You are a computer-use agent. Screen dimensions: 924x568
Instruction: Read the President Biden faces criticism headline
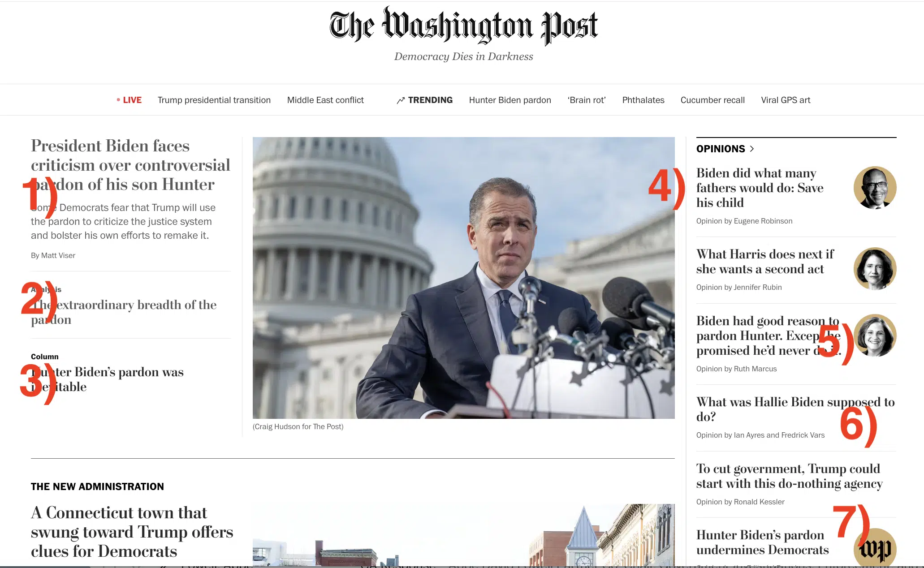tap(130, 165)
